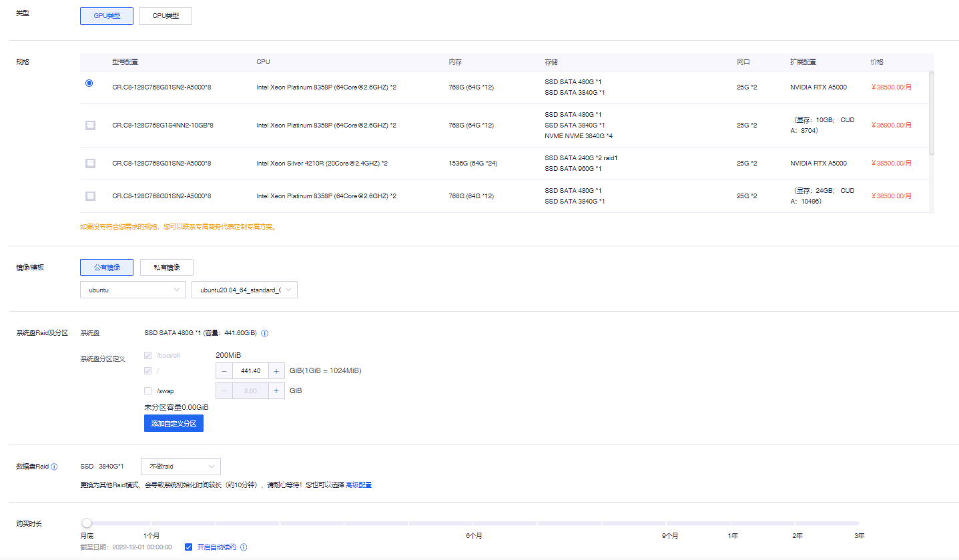
Task: Open the 高级配置 link
Action: (x=358, y=485)
